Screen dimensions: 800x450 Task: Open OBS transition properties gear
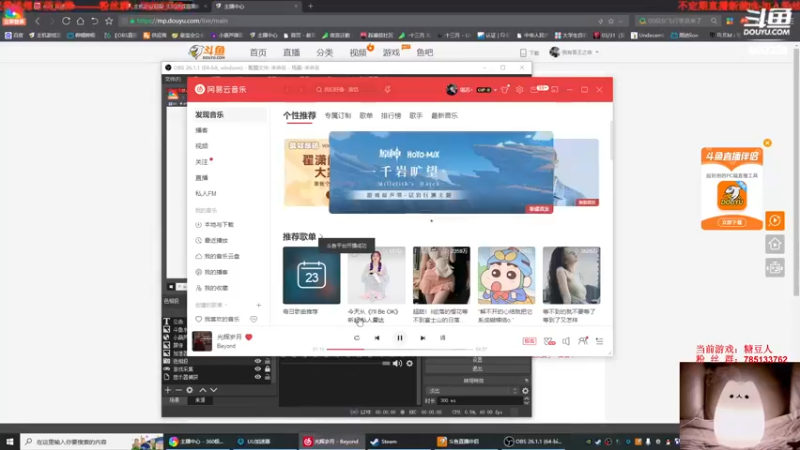[525, 391]
